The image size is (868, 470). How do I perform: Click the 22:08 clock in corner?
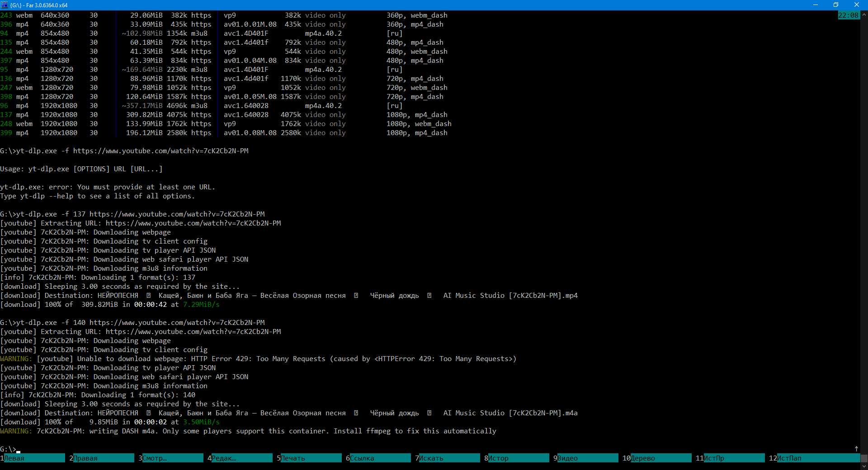[x=848, y=15]
